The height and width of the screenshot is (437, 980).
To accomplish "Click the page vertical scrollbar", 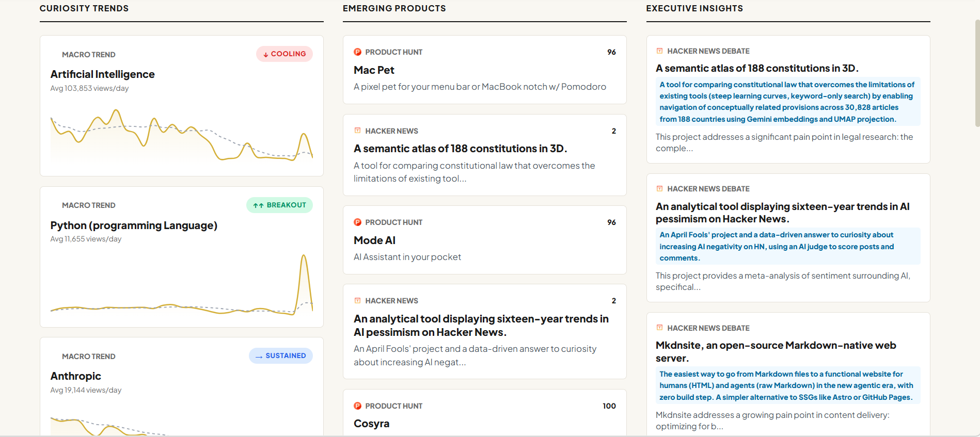I will click(x=977, y=73).
